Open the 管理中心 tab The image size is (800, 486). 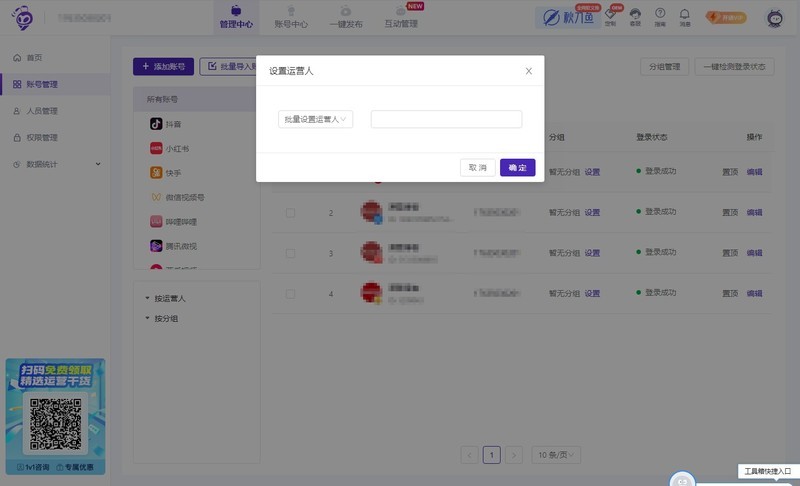(236, 17)
